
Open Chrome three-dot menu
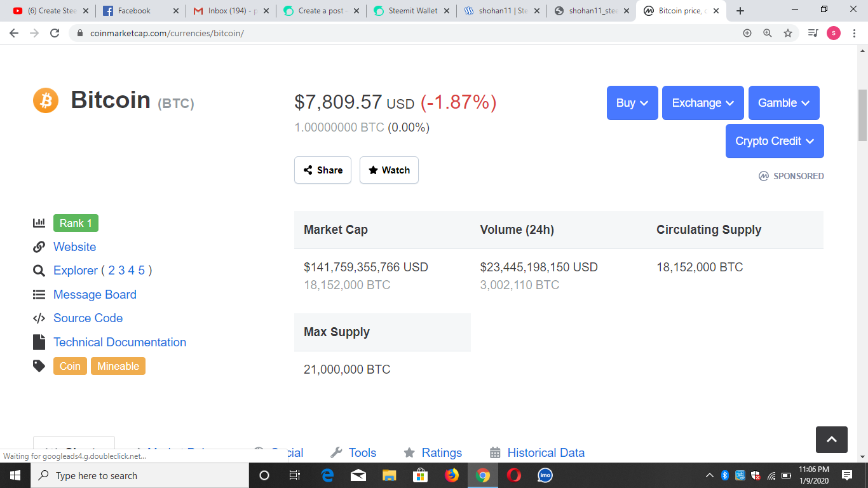pos(855,33)
